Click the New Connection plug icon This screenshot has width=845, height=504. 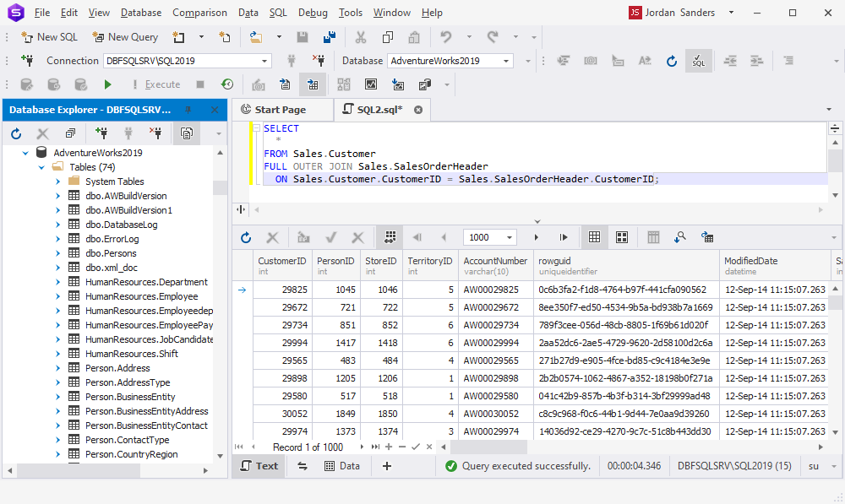point(28,61)
